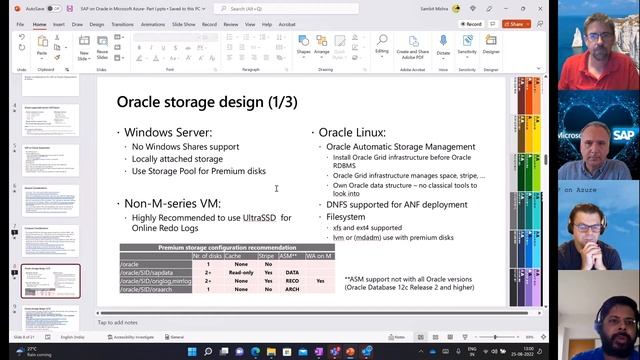Select the Oracle storage design slide thumbnail
640x360 pixels.
51,281
